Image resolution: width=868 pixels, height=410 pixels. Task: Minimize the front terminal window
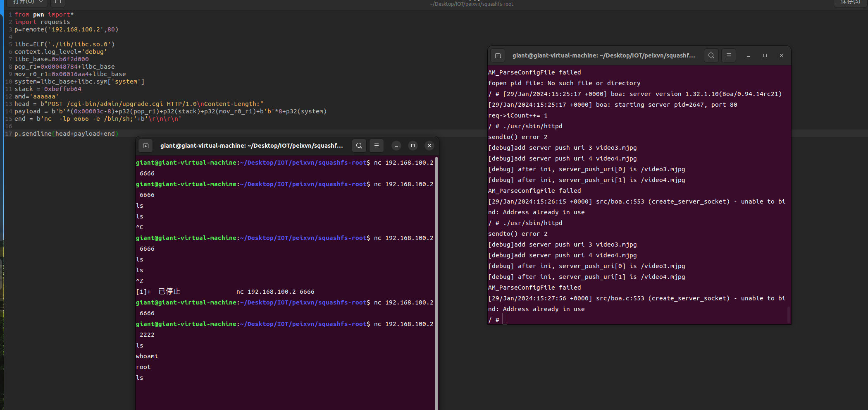tap(396, 146)
